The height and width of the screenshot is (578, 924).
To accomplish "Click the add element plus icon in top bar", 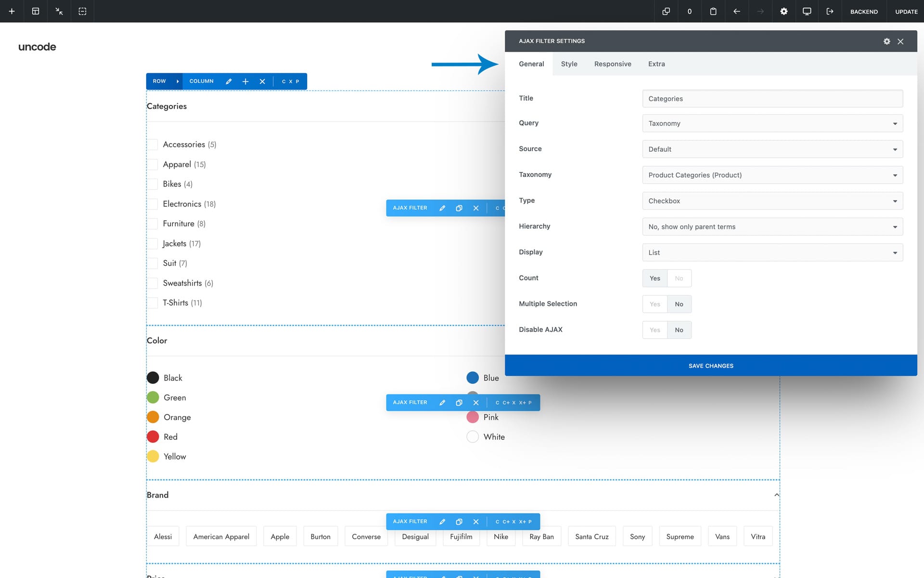I will [x=12, y=11].
